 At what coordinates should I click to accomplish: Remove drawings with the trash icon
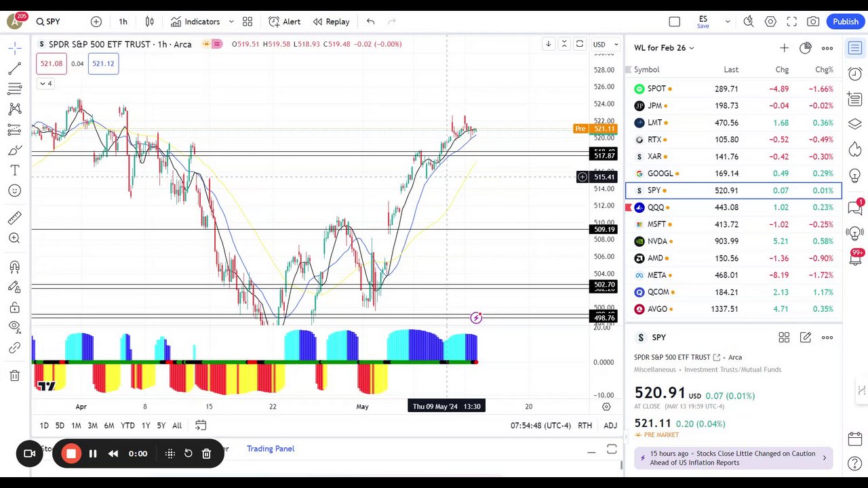(x=15, y=375)
